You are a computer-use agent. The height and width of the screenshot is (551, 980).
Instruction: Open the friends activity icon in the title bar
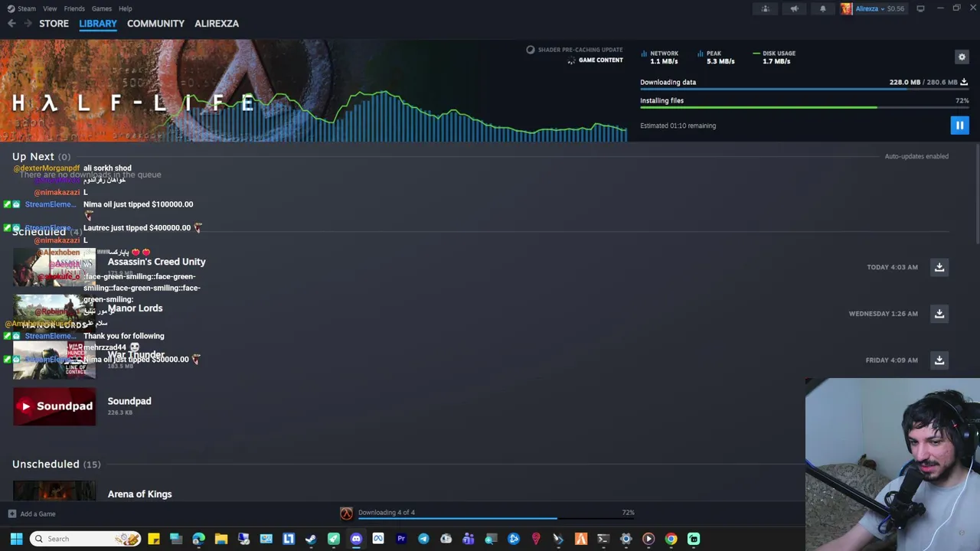(x=765, y=8)
